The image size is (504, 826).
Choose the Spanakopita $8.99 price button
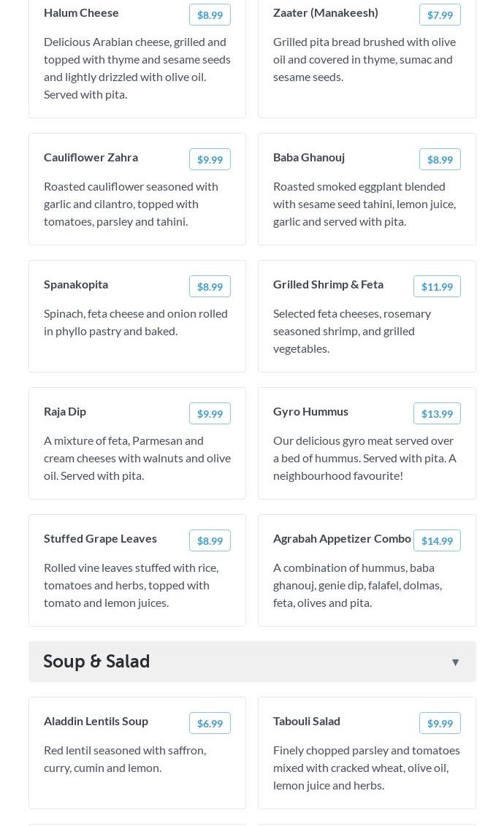click(210, 286)
